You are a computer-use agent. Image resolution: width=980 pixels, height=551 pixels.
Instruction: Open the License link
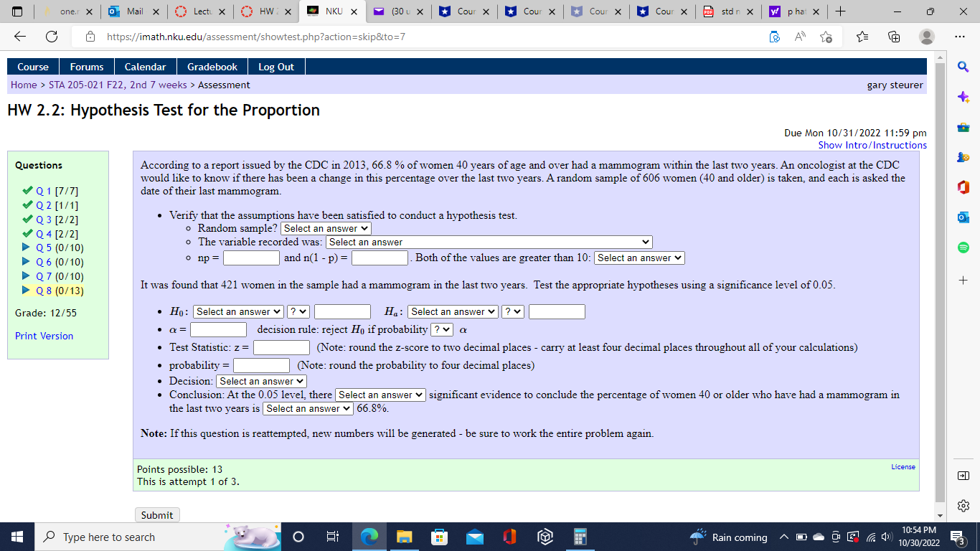903,467
